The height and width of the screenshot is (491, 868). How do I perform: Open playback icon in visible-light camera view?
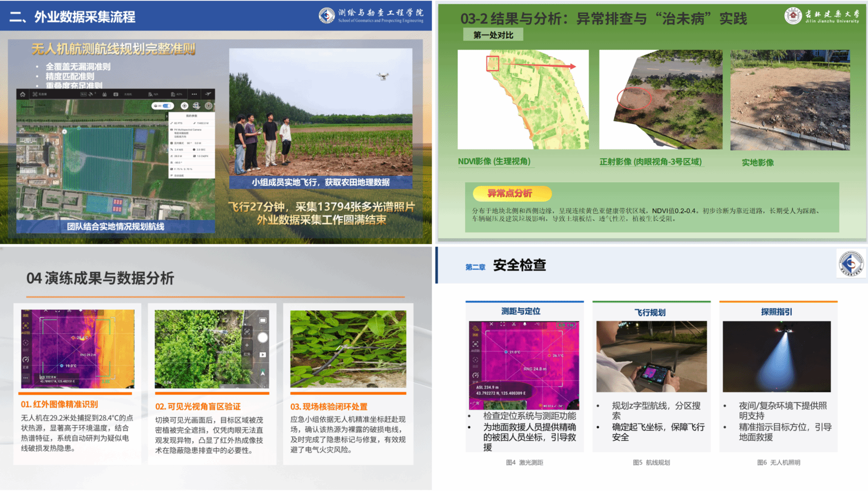(x=263, y=355)
